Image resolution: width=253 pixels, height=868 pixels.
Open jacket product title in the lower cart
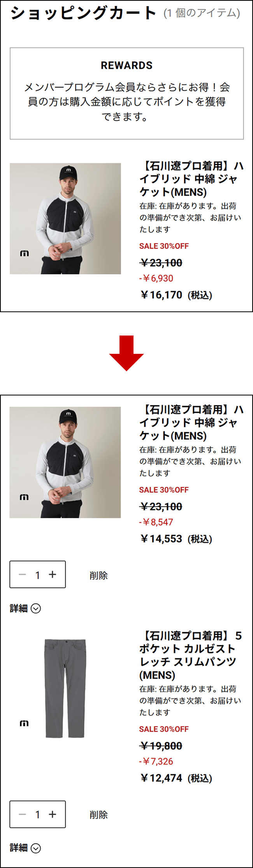tap(192, 423)
